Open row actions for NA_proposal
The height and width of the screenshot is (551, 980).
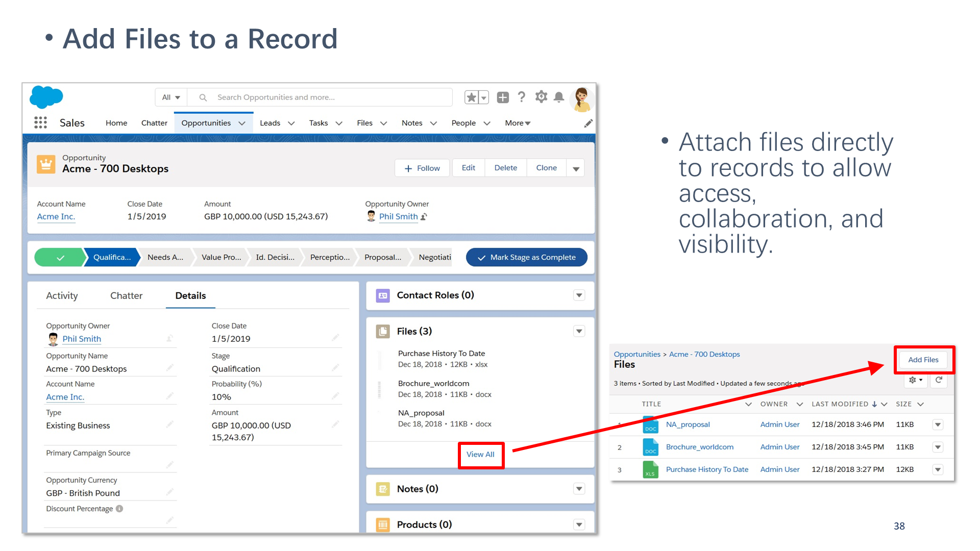(x=938, y=424)
